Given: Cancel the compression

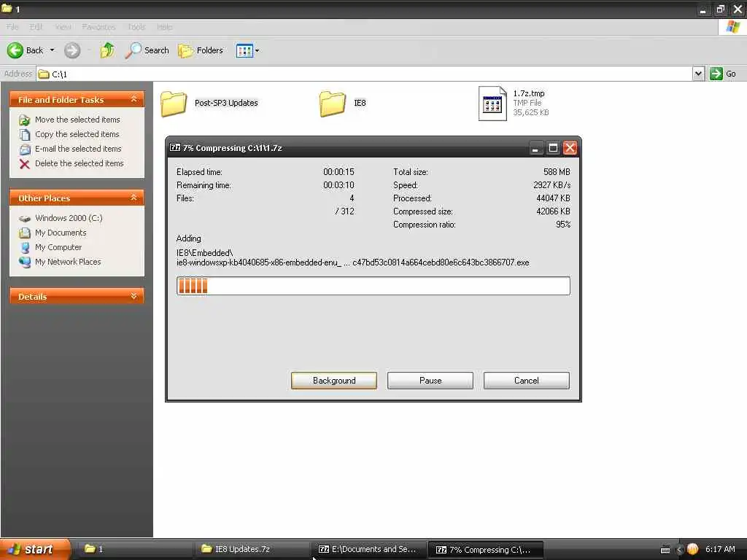Looking at the screenshot, I should click(x=527, y=381).
